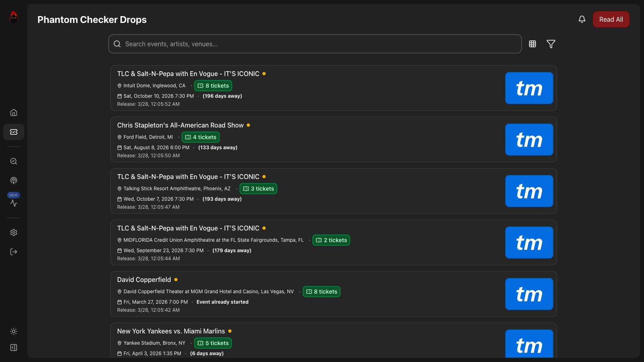Click 'Intuit Dome, Inglewood, CA' venue text

(x=155, y=86)
